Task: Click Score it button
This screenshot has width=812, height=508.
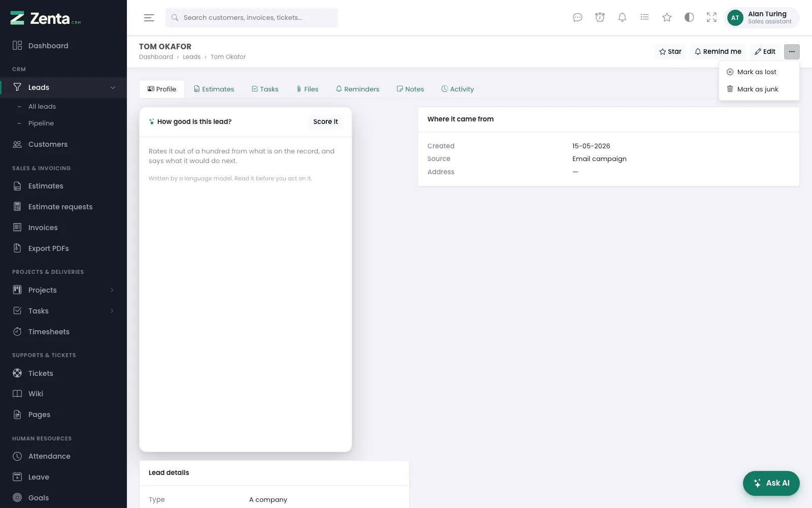Action: [x=325, y=122]
